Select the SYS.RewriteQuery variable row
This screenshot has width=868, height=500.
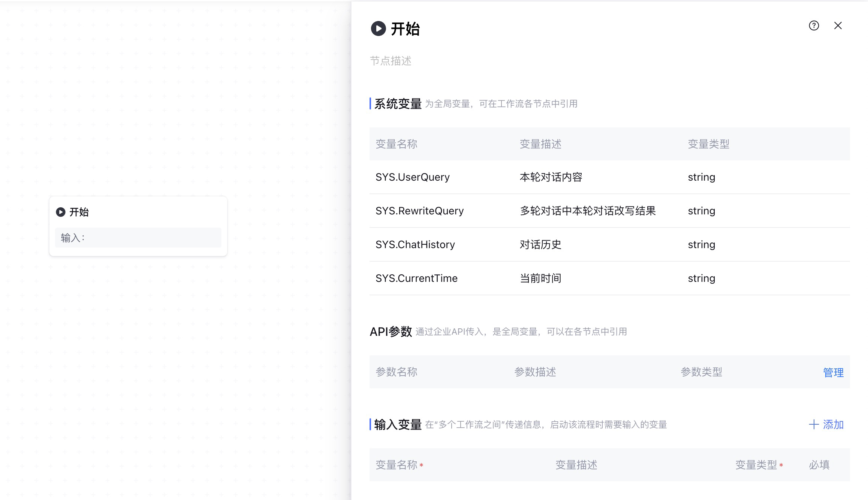click(x=419, y=211)
